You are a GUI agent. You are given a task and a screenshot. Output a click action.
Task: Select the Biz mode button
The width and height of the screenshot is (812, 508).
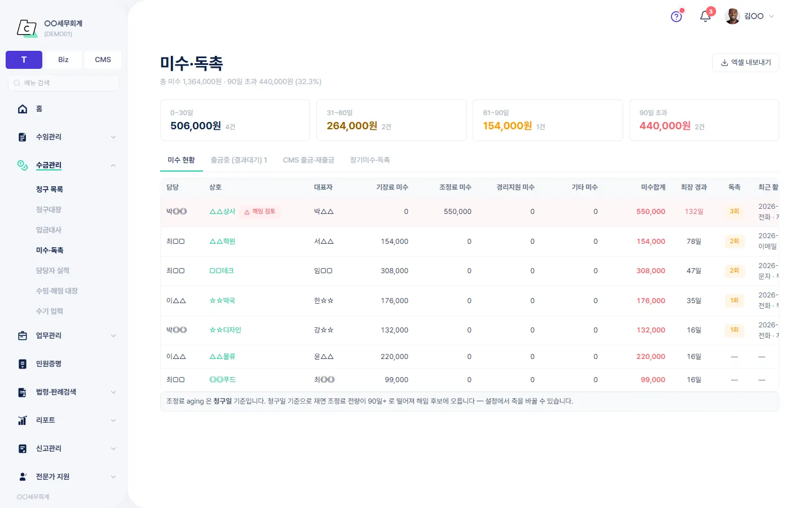point(63,60)
